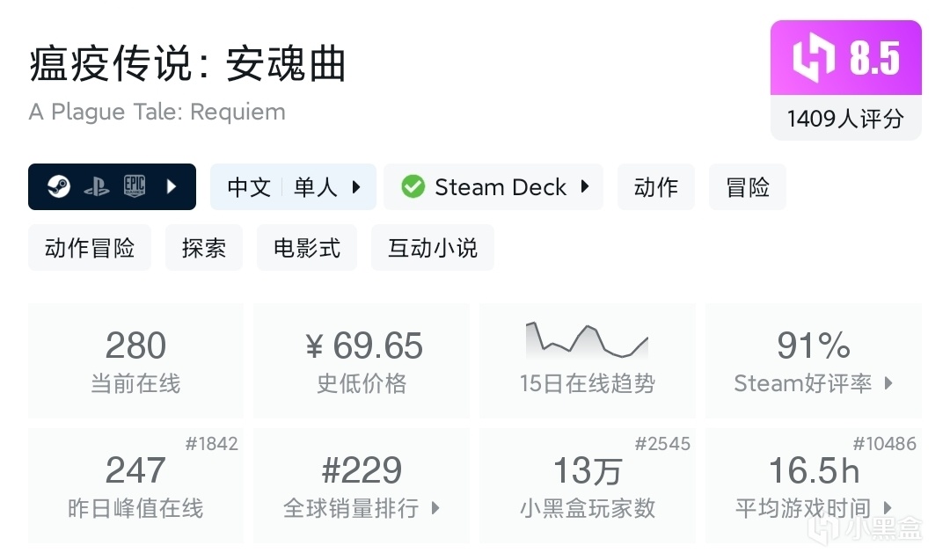Expand the platforms list arrow

[x=172, y=187]
